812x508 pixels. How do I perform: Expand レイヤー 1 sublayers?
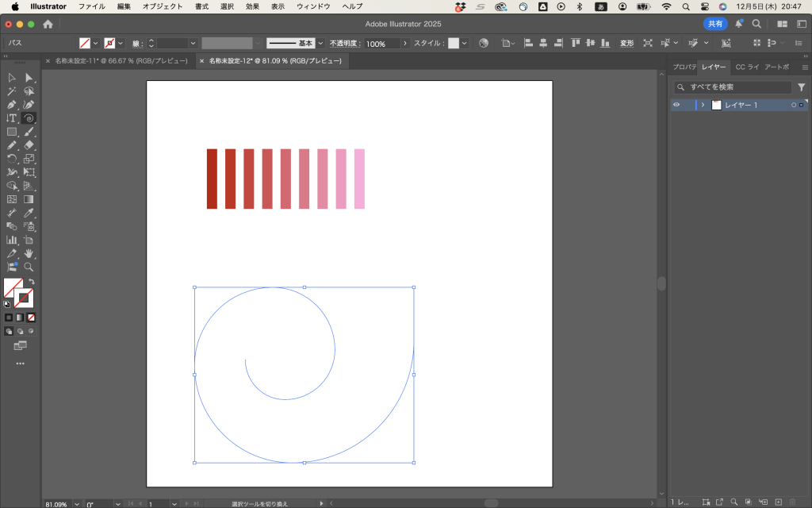[703, 105]
